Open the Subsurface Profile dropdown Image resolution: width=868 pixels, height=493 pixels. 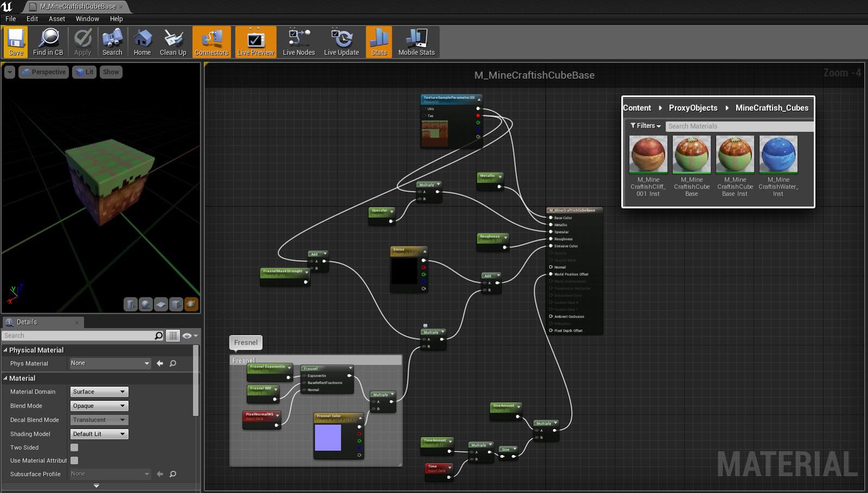coord(110,474)
